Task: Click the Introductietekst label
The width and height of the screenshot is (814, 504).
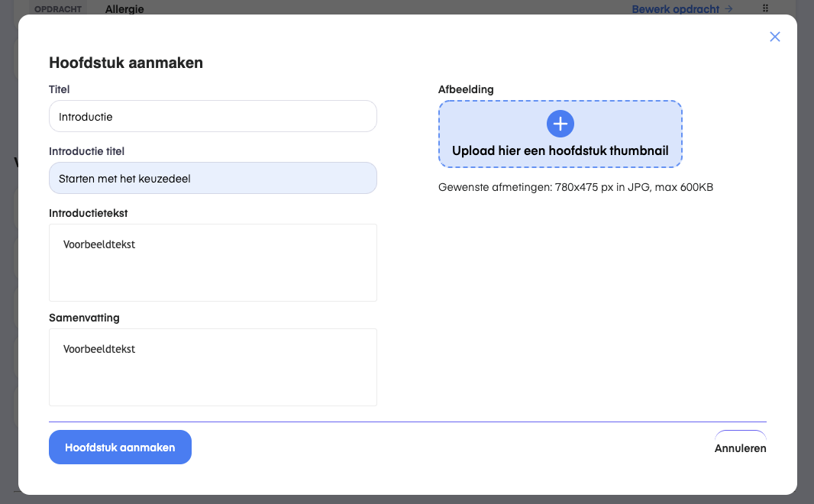Action: tap(89, 213)
